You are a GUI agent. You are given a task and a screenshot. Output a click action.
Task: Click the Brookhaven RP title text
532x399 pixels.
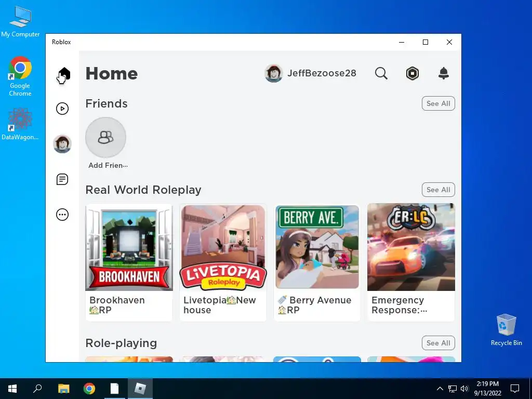[x=117, y=305]
